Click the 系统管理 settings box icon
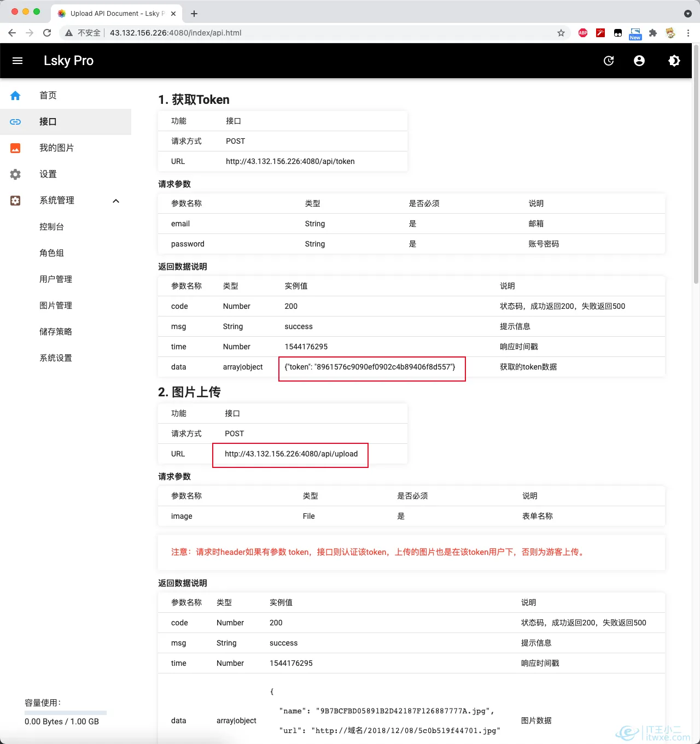700x744 pixels. 15,201
